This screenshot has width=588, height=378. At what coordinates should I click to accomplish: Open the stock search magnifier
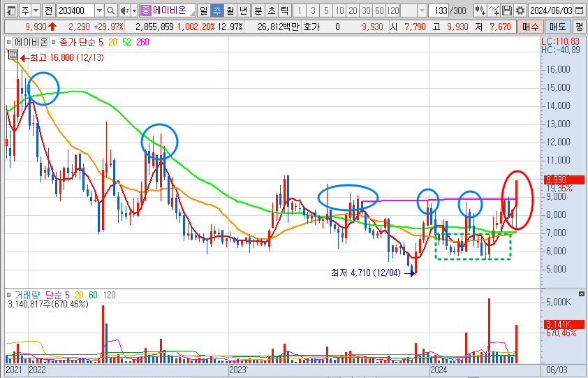coord(110,10)
